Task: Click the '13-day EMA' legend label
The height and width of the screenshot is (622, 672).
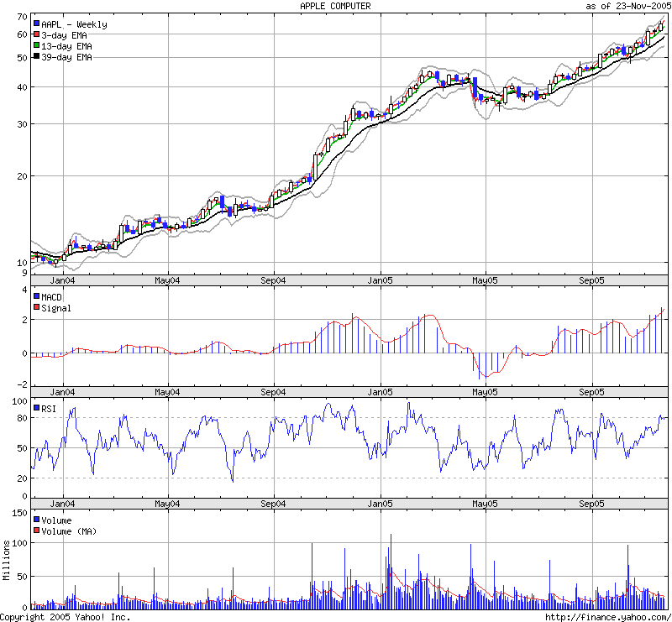Action: [x=66, y=46]
